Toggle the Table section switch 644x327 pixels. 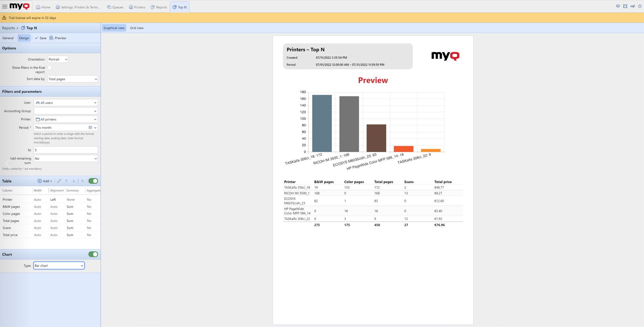93,181
